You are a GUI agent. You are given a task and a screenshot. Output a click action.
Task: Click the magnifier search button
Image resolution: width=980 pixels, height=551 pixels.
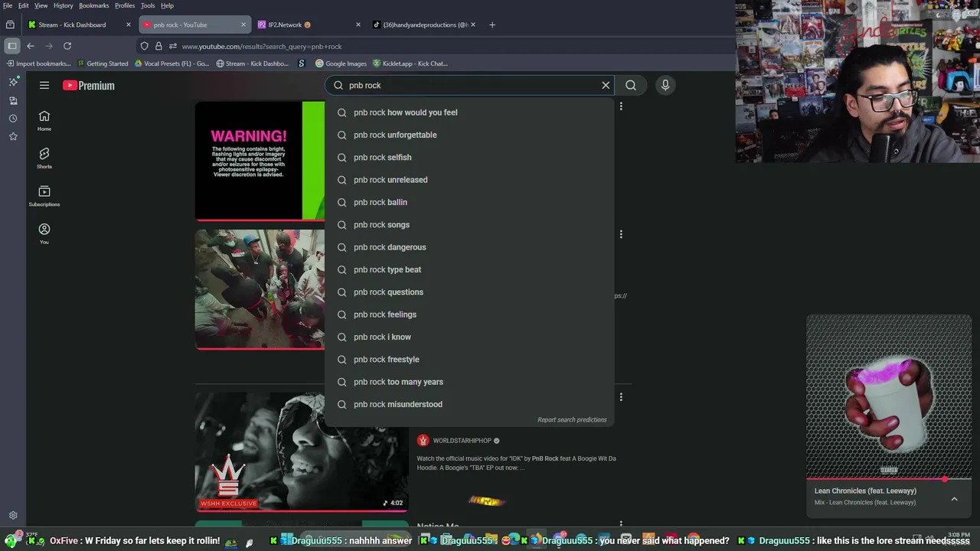631,85
